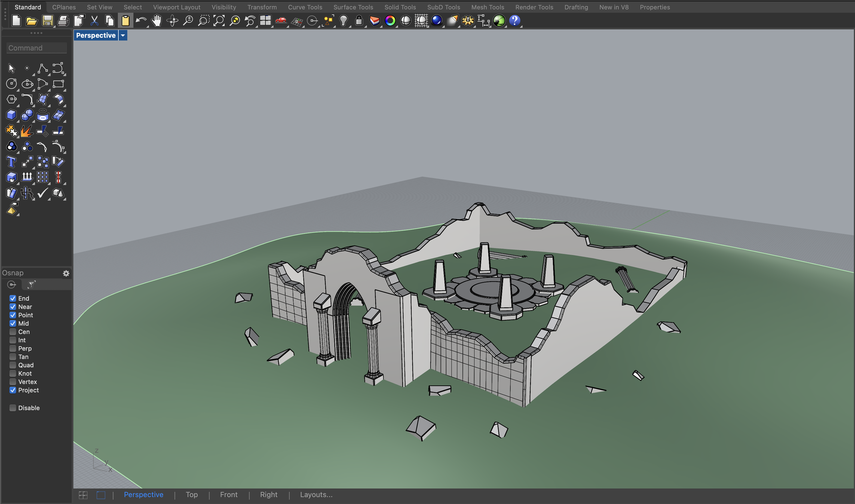Image resolution: width=855 pixels, height=504 pixels.
Task: Switch to the Top viewport
Action: (x=192, y=495)
